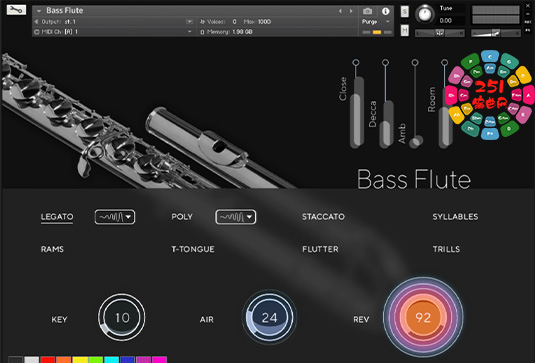This screenshot has width=535, height=363.
Task: Toggle the Amb mic circle
Action: click(415, 62)
